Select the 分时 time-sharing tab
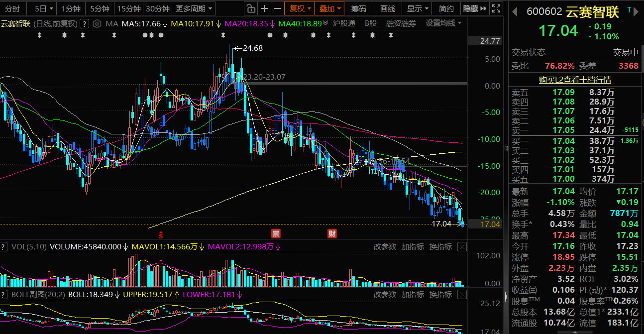 12,8
